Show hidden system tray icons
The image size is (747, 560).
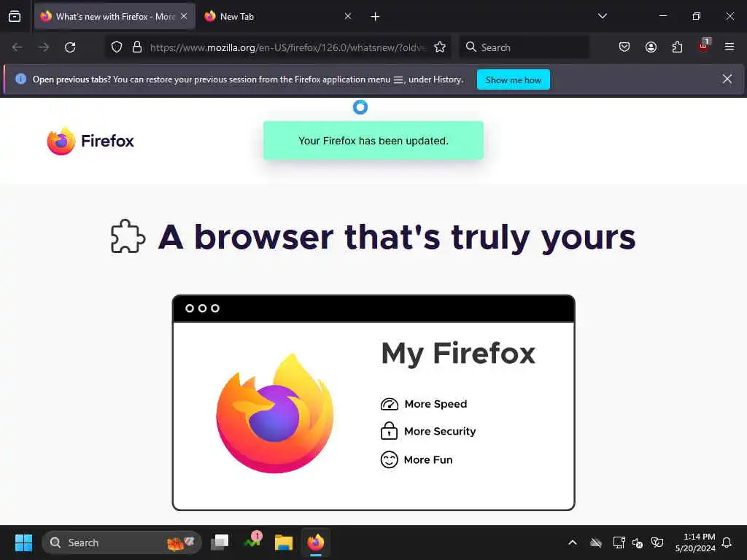point(573,542)
